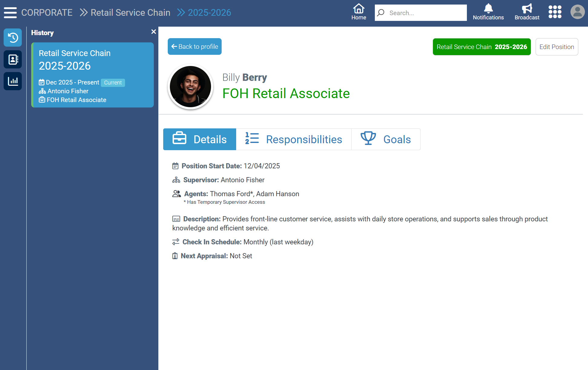The image size is (588, 370).
Task: Switch to the Responsibilities tab
Action: point(293,139)
